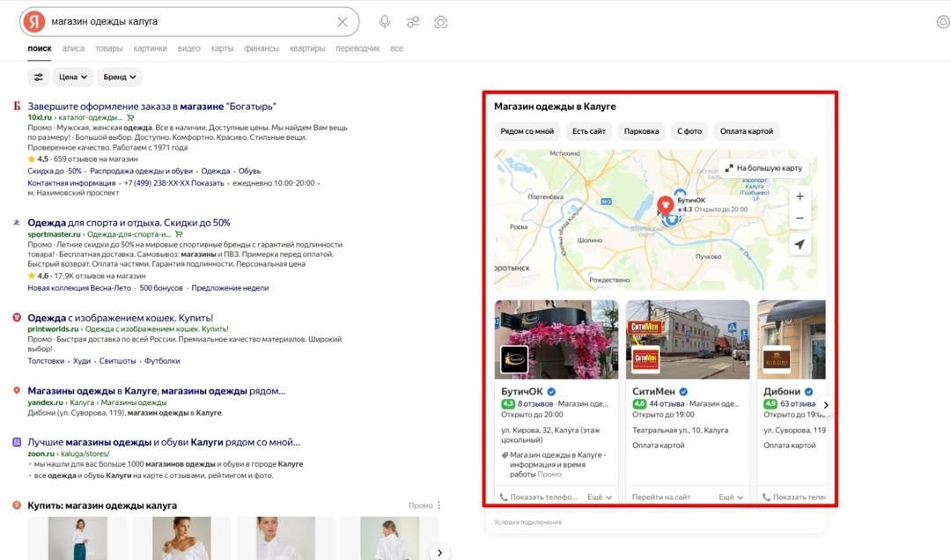Click the Контактная информация sitelink
The image size is (951, 560).
tap(71, 183)
